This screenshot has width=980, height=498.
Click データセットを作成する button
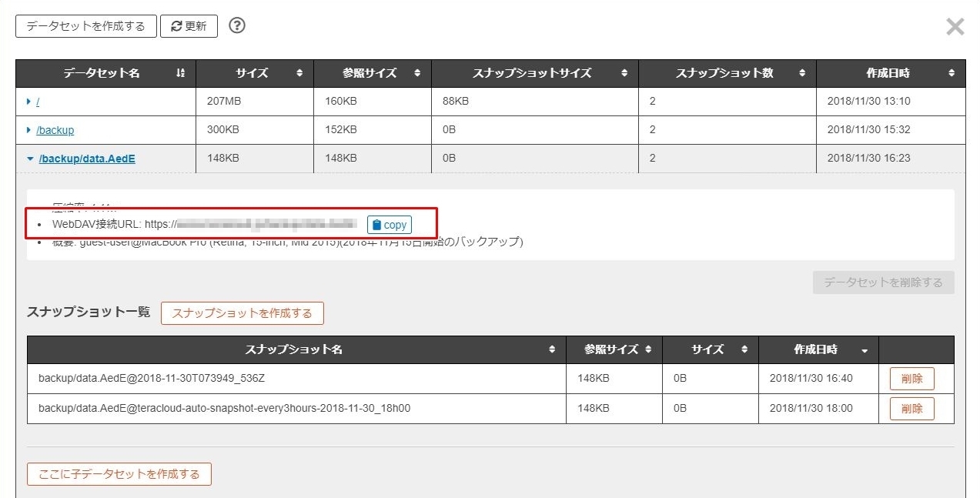85,26
